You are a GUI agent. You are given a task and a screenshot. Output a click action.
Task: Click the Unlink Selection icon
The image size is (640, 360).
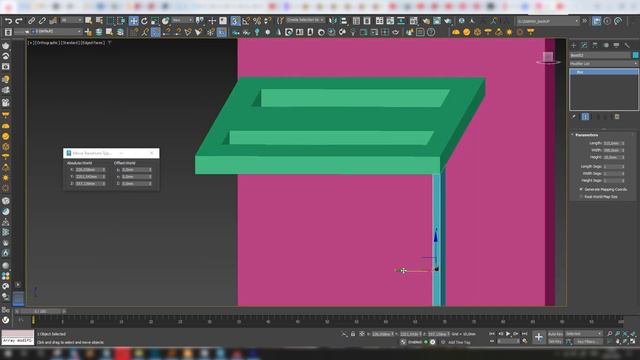pos(42,20)
